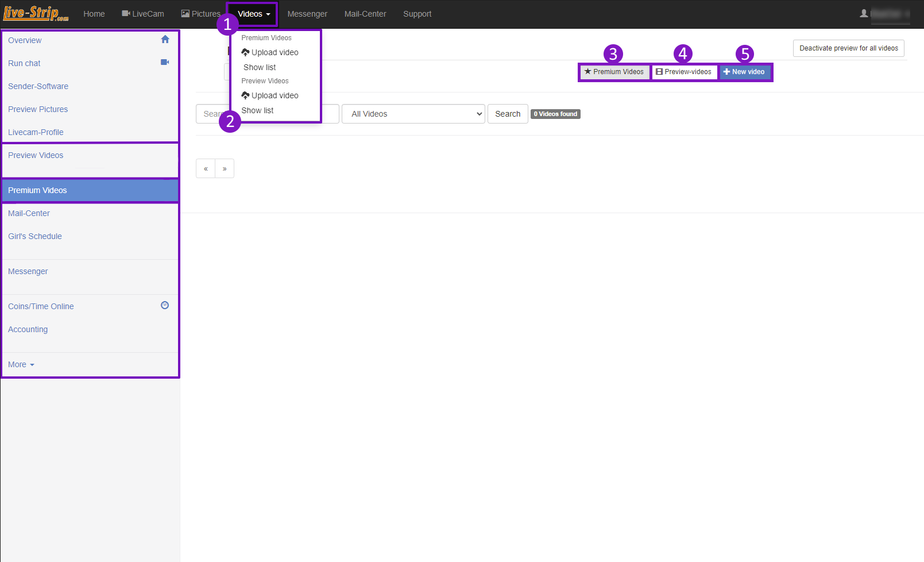924x562 pixels.
Task: Open Pictures in the top navigation
Action: click(201, 14)
